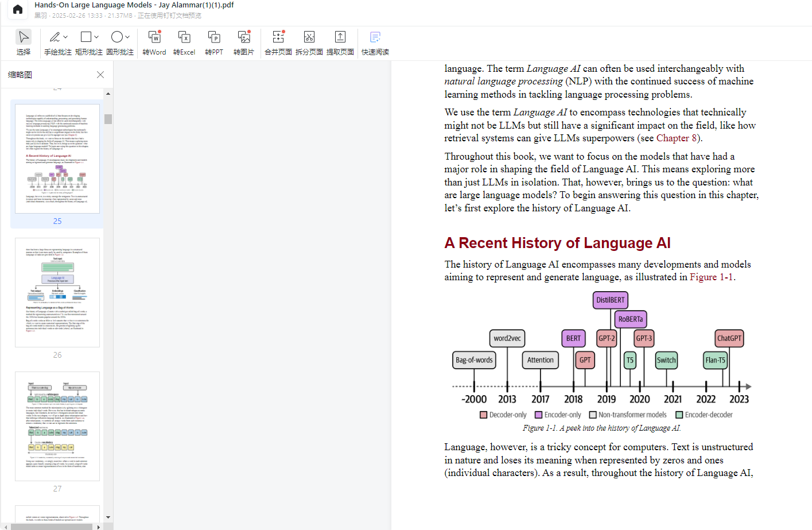Screen dimensions: 812x530
Task: Click the Decoder-only legend swatch
Action: pos(483,415)
